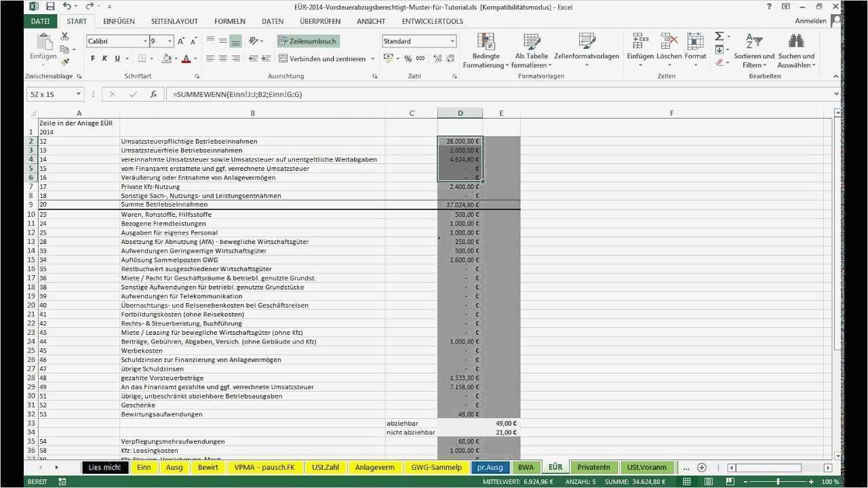Click the thousands separator 000 icon
The height and width of the screenshot is (488, 868).
420,59
